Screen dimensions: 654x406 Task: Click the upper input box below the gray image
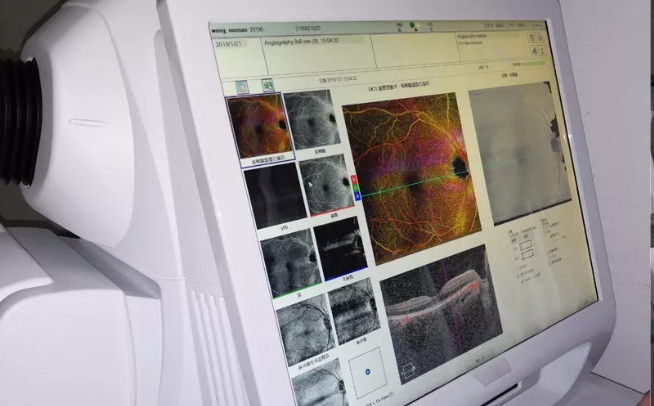[x=526, y=248]
